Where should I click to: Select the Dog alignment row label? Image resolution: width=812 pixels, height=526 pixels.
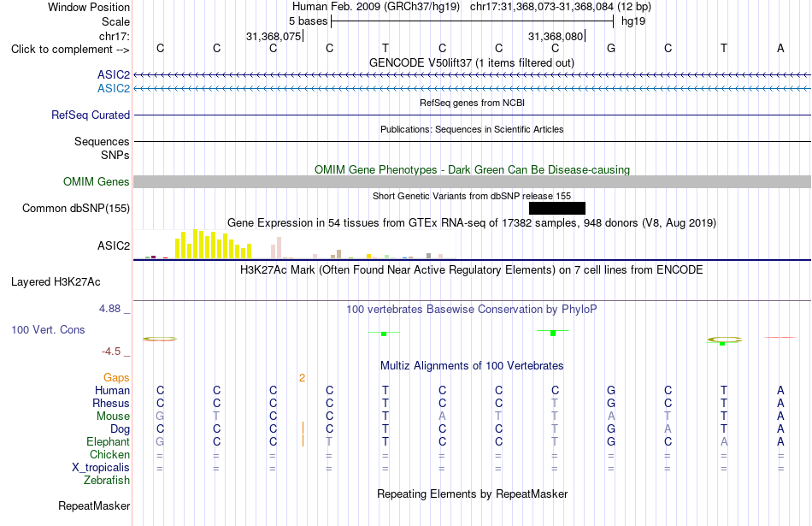click(121, 429)
